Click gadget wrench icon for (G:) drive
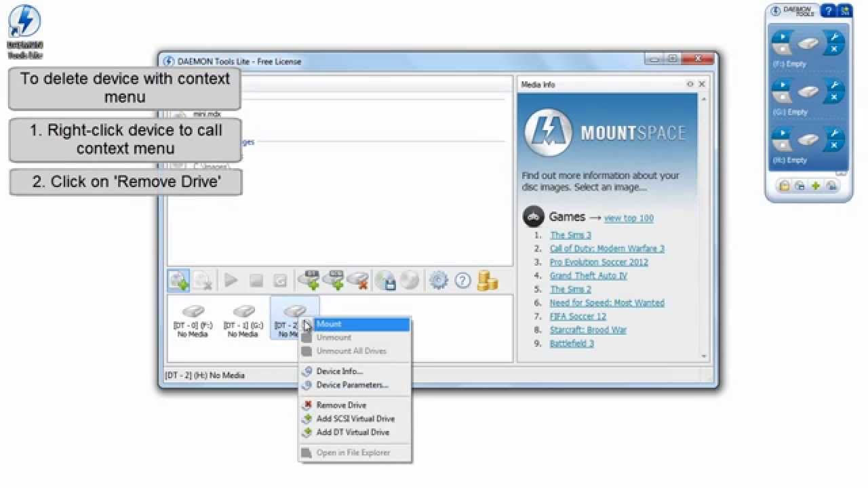This screenshot has width=868, height=488. tap(835, 85)
